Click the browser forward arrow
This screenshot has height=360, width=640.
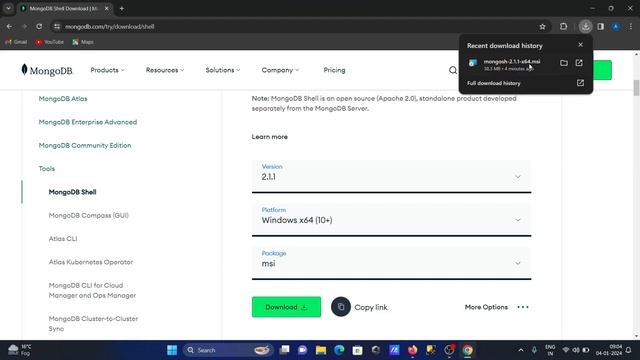pyautogui.click(x=24, y=27)
